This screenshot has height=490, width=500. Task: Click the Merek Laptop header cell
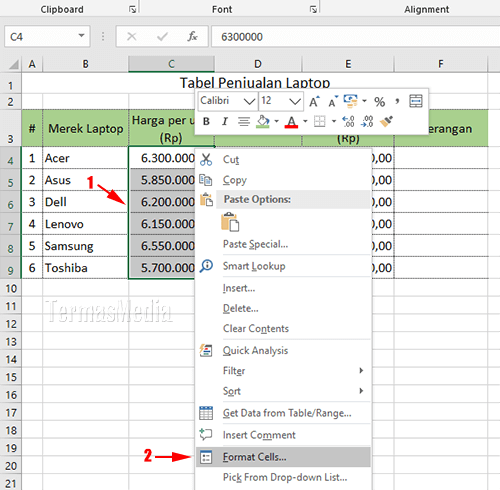[85, 128]
